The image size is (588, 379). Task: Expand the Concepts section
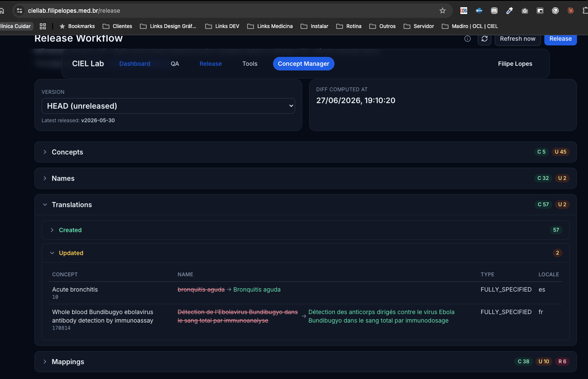[305, 152]
